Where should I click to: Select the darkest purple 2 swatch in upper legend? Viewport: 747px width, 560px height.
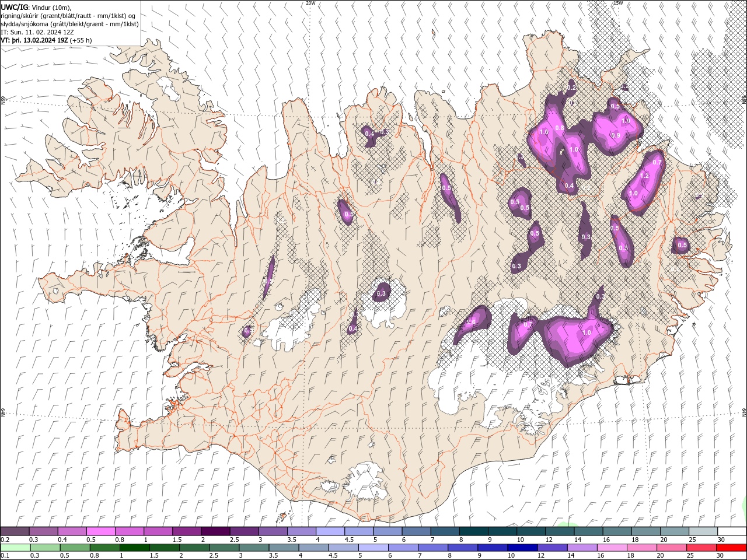pos(215,531)
